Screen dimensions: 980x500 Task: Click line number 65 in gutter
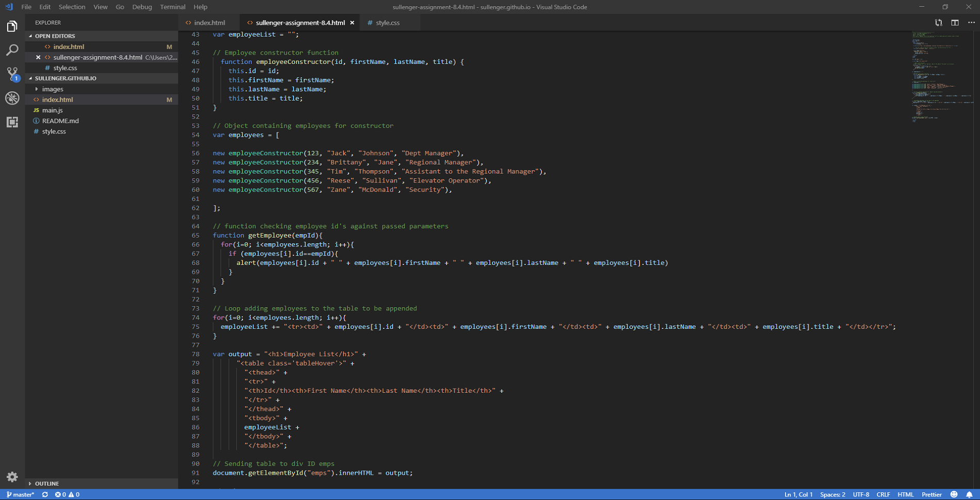[x=195, y=236]
